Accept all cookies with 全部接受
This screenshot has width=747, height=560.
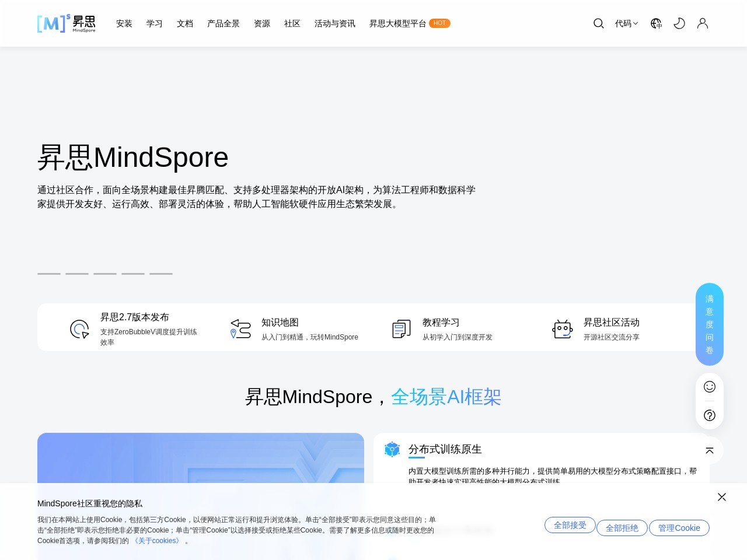[570, 525]
